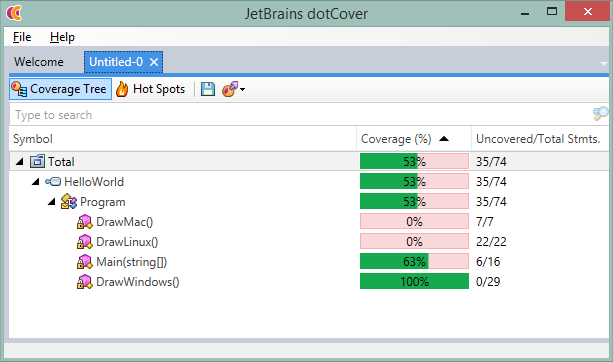
Task: Select the Program row
Action: pyautogui.click(x=309, y=202)
